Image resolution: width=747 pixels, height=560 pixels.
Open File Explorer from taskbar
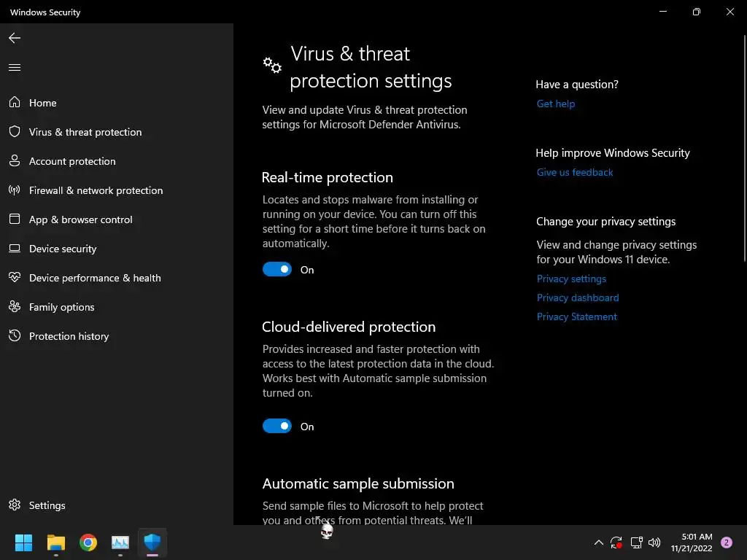pyautogui.click(x=55, y=542)
